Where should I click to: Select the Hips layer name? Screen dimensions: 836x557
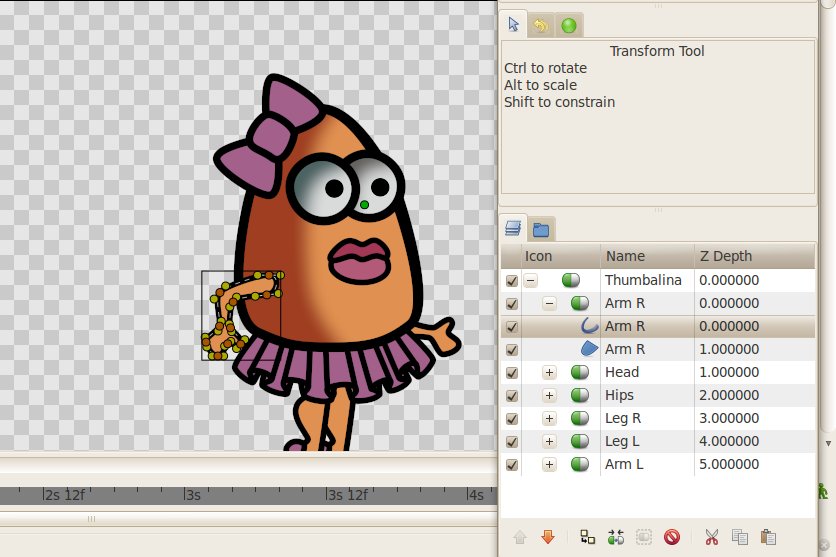619,395
